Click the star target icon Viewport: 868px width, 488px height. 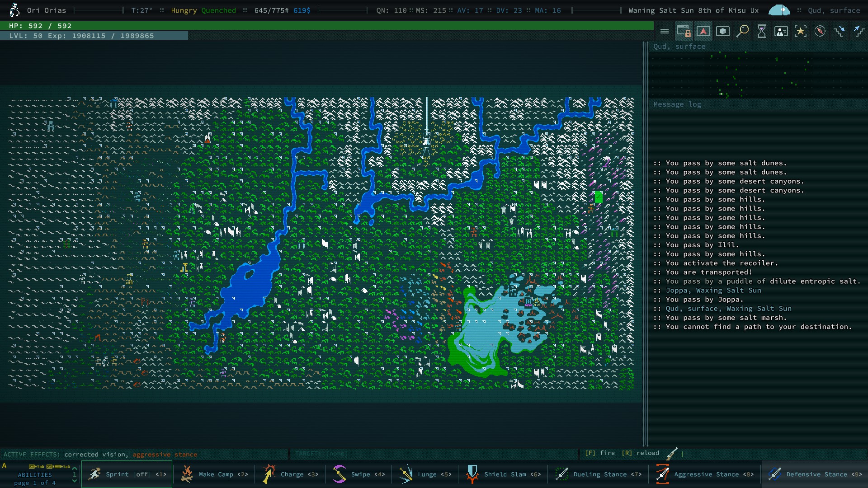(x=800, y=31)
